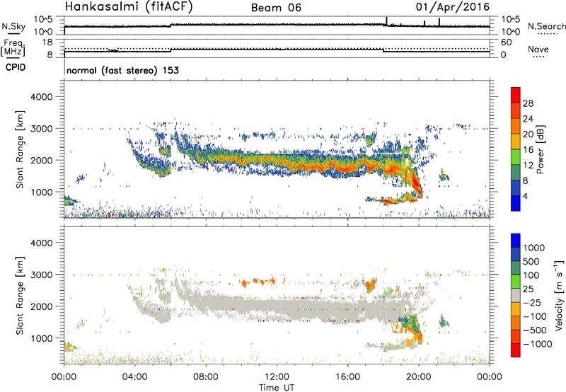566x392 pixels.
Task: Click the Hankasalmi (fitACF) title
Action: click(129, 7)
